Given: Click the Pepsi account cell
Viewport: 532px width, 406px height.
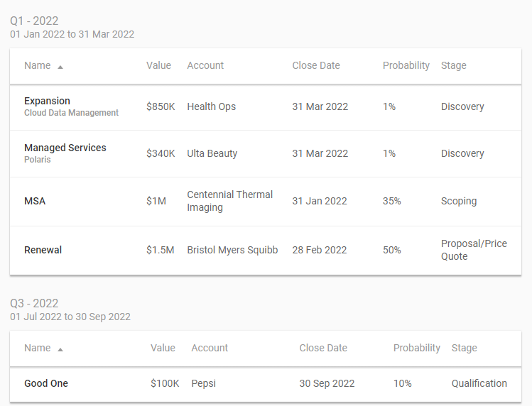Looking at the screenshot, I should tap(203, 383).
